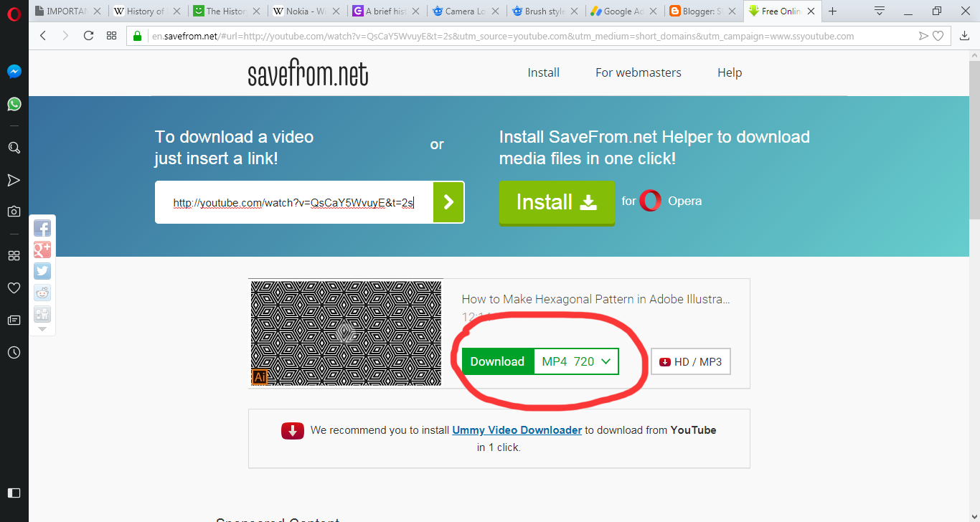Image resolution: width=980 pixels, height=522 pixels.
Task: Switch to the IMPORTANT tab
Action: (x=67, y=11)
